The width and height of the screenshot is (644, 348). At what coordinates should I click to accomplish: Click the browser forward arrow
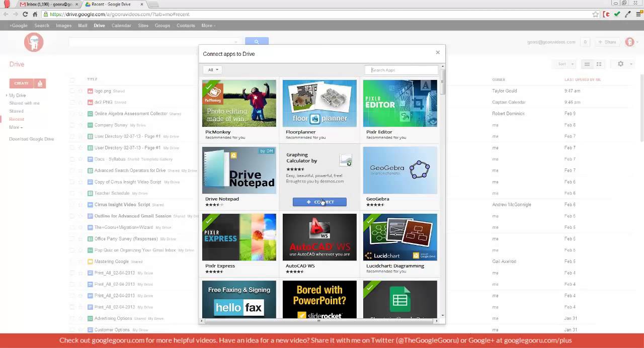[16, 15]
